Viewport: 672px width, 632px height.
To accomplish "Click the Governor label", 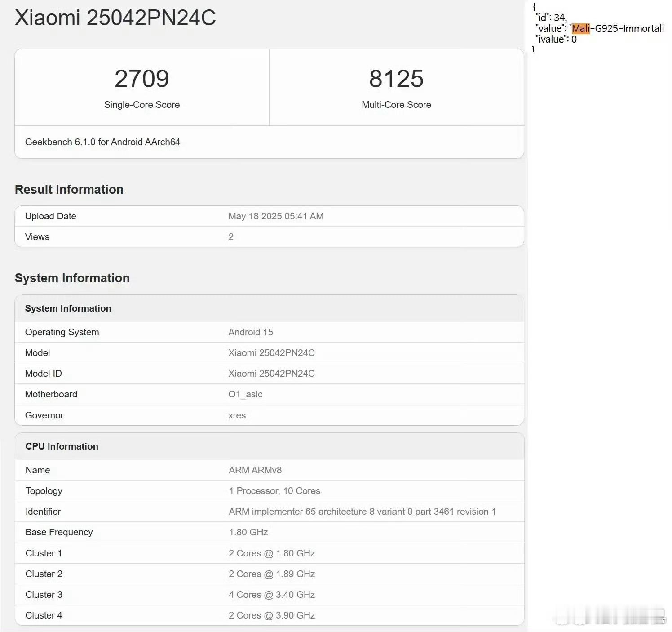I will [x=44, y=415].
